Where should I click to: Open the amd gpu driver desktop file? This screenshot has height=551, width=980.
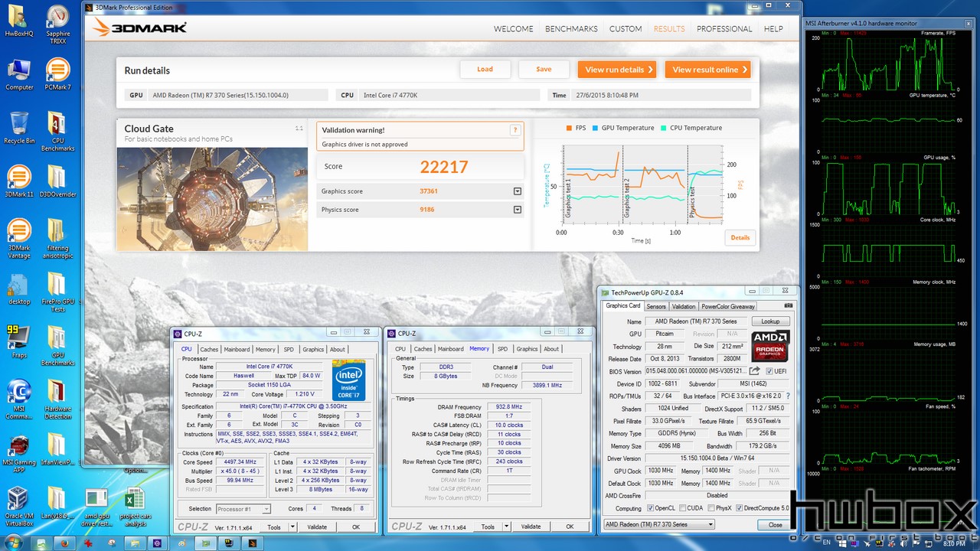[x=96, y=507]
